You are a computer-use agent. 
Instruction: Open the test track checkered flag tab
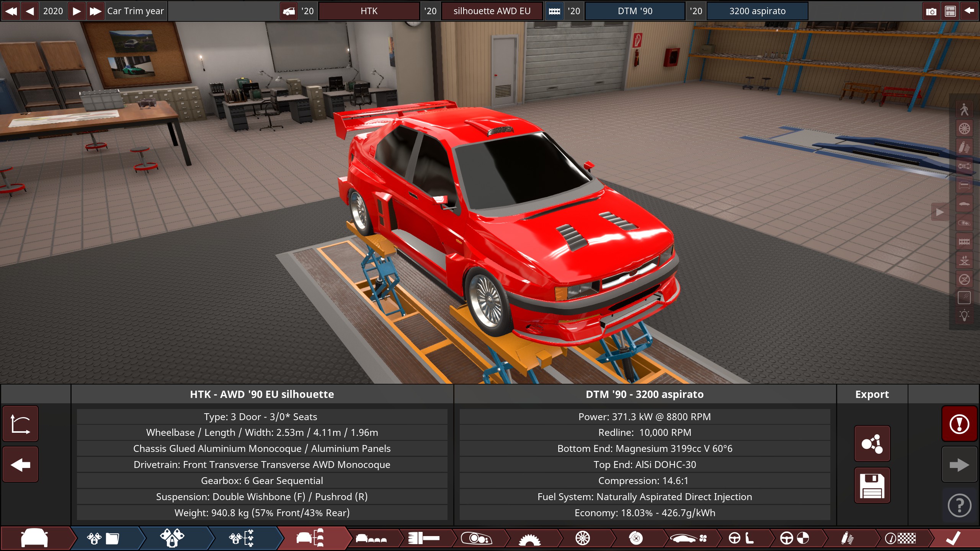(900, 539)
